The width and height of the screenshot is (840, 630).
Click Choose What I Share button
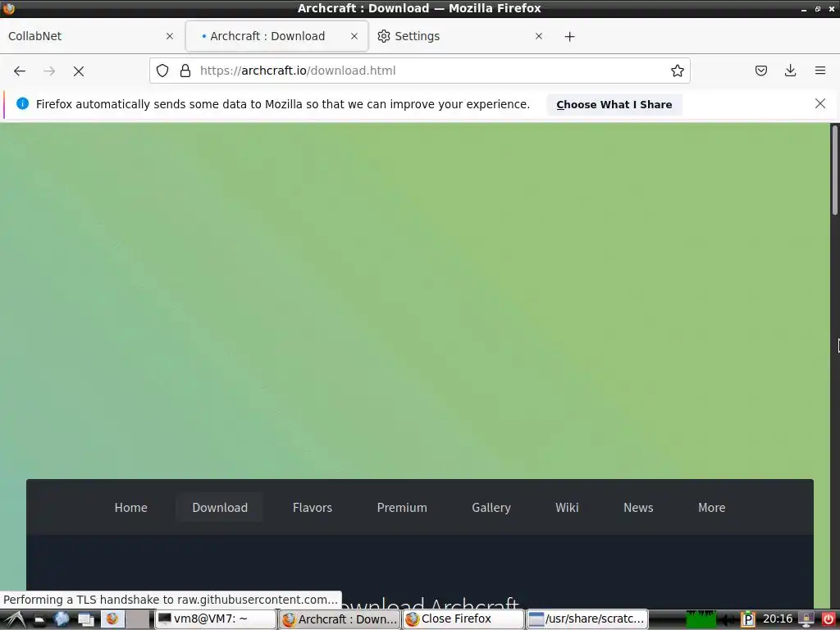[x=614, y=104]
